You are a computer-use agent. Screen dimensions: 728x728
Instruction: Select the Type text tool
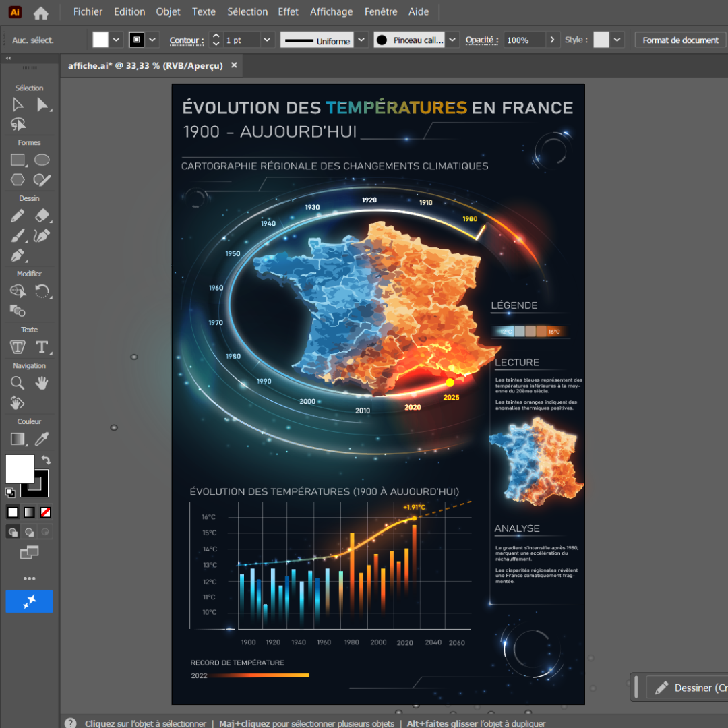click(x=42, y=347)
